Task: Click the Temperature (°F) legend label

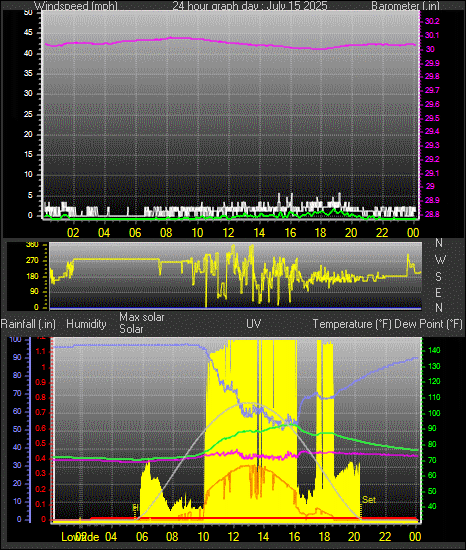Action: tap(352, 324)
